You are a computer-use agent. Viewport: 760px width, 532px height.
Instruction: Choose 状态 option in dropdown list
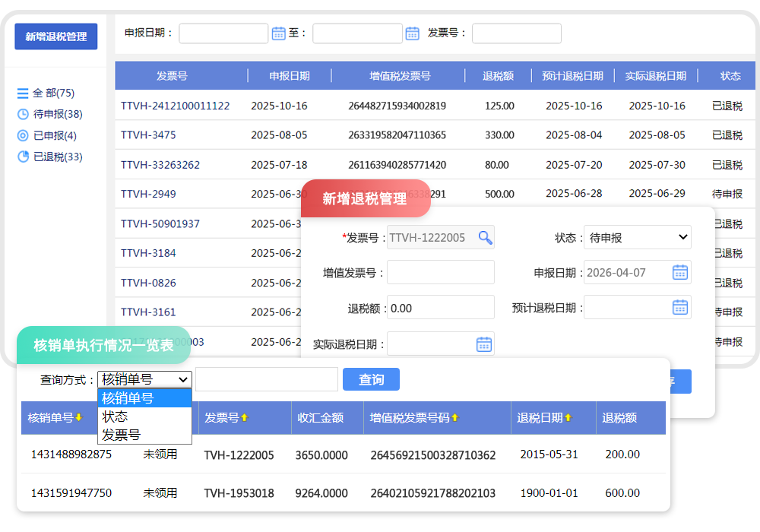pyautogui.click(x=145, y=416)
